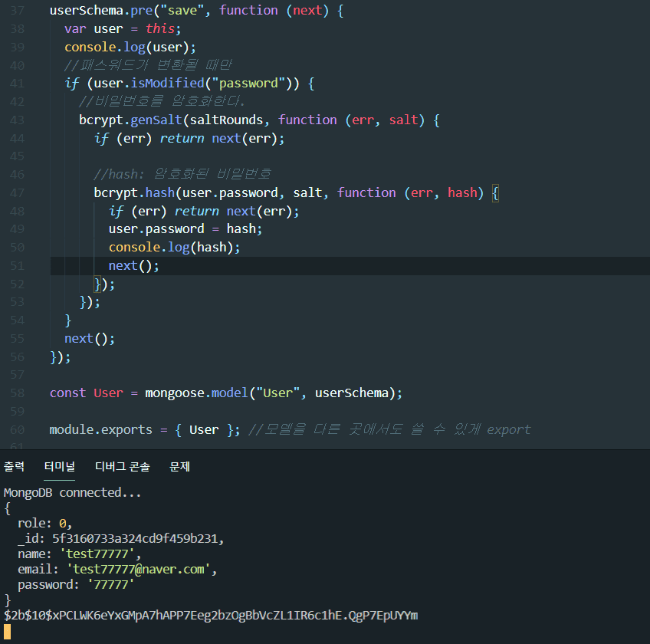Click 'console.log(user);' on line 39

pyautogui.click(x=130, y=47)
